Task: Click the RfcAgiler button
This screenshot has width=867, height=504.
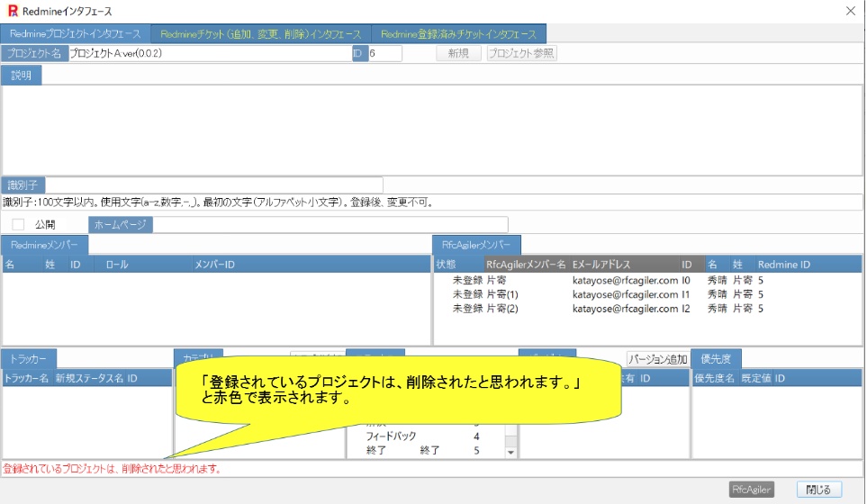Action: [752, 490]
